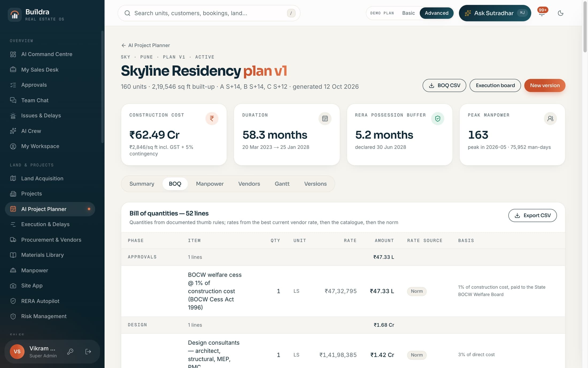Click the APPROVALS phase group row
The width and height of the screenshot is (588, 368).
tap(343, 257)
